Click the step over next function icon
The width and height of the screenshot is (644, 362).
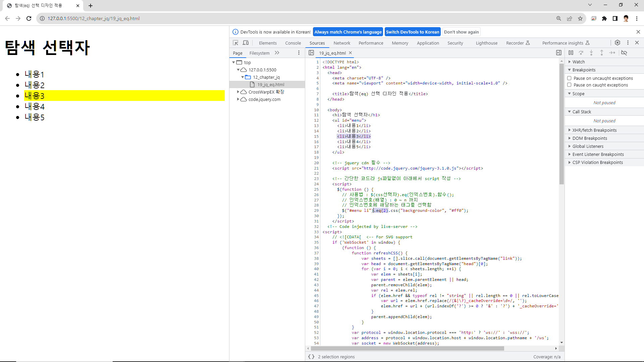click(x=581, y=53)
